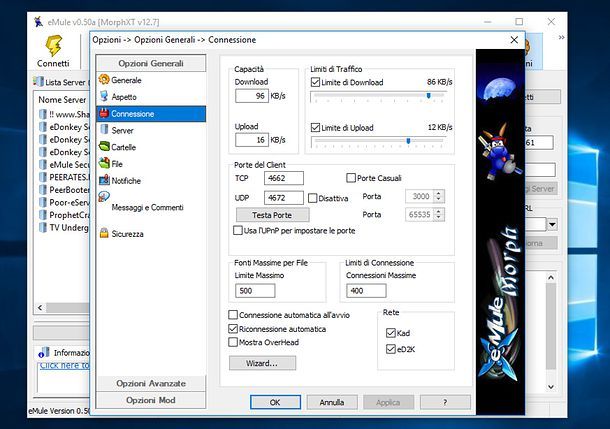Click the Lista Server icon in main window
The height and width of the screenshot is (429, 610).
(x=38, y=82)
